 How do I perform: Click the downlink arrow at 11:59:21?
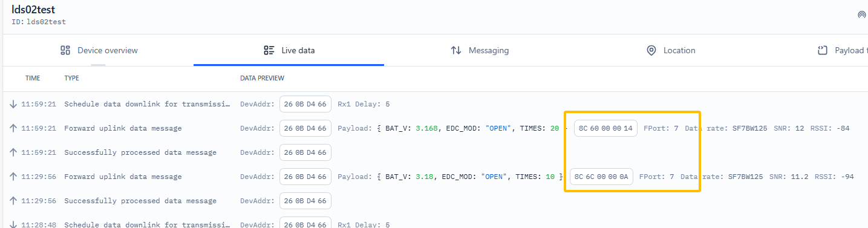point(13,104)
